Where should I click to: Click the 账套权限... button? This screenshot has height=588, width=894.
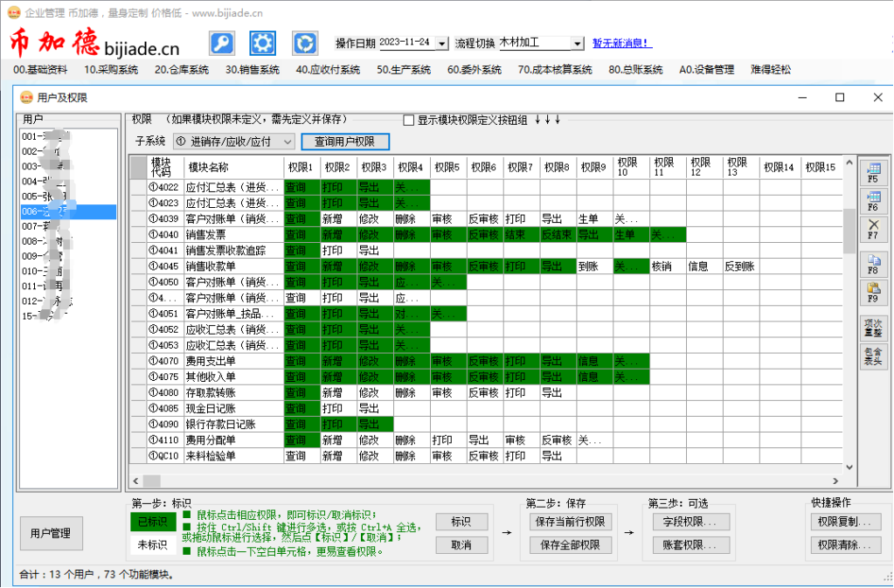click(x=691, y=544)
